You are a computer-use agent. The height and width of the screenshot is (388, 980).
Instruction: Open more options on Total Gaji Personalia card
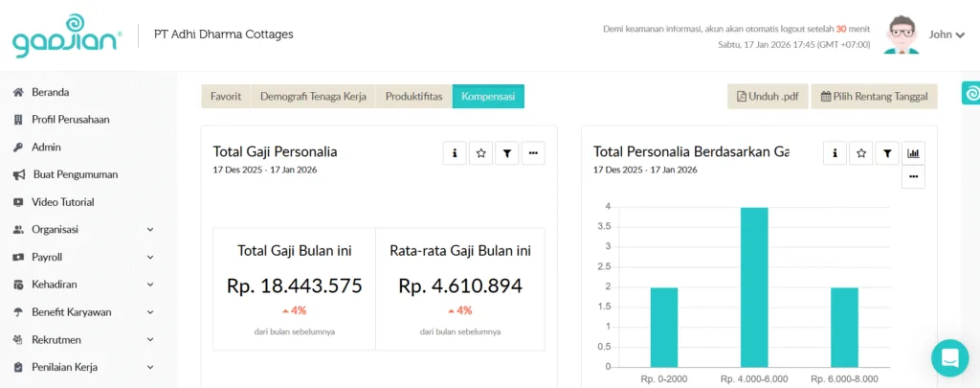533,152
